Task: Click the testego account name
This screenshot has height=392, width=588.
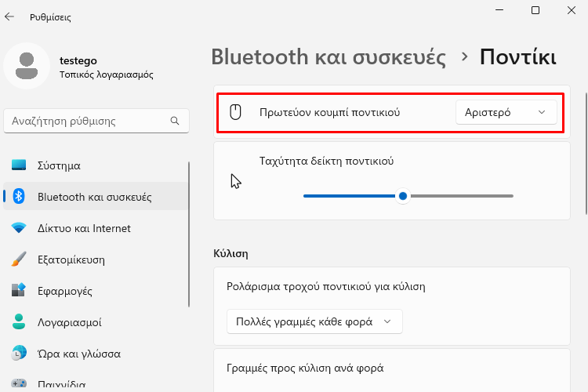Action: click(78, 60)
